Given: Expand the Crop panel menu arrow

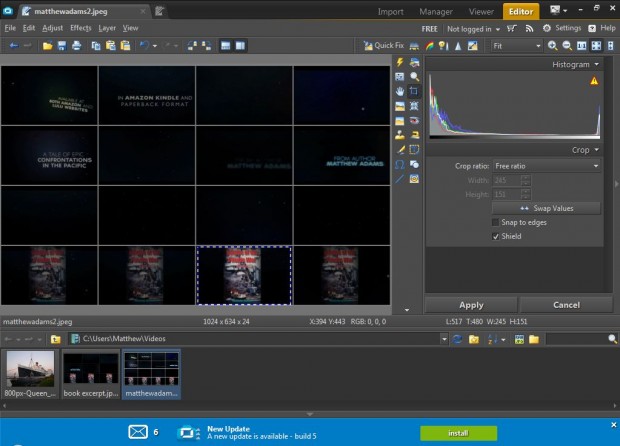Looking at the screenshot, I should [x=596, y=150].
